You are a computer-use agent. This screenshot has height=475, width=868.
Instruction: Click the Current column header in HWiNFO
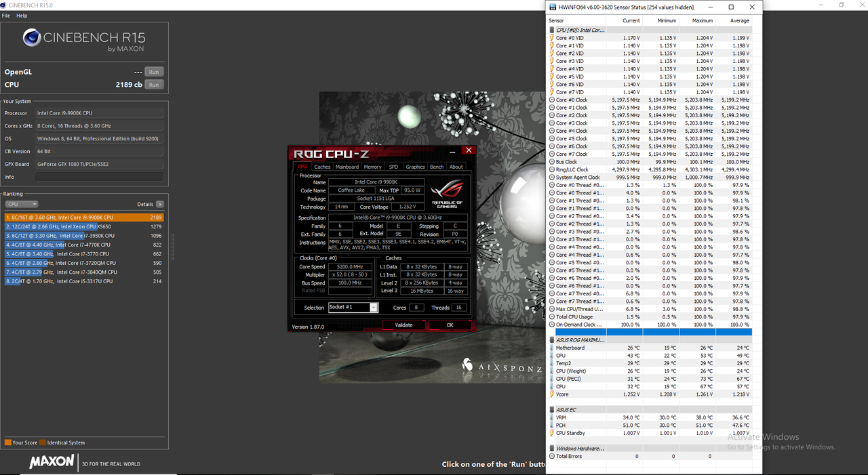(623, 21)
